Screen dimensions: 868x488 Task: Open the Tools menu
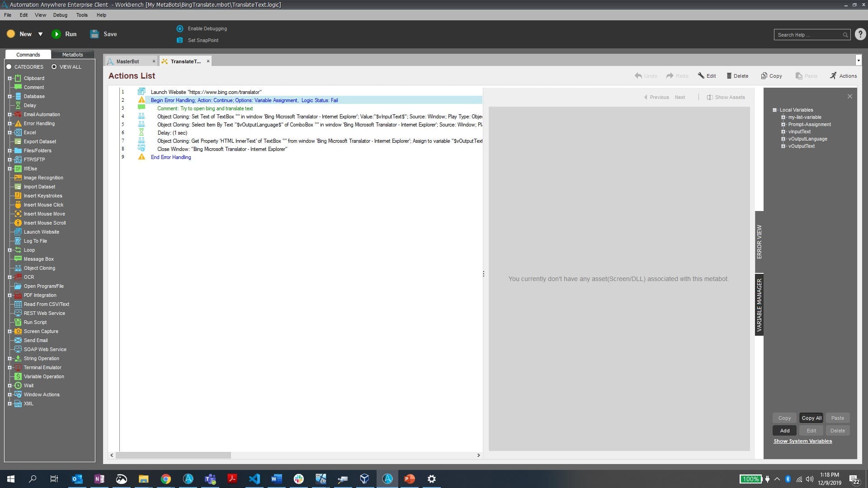click(x=82, y=15)
